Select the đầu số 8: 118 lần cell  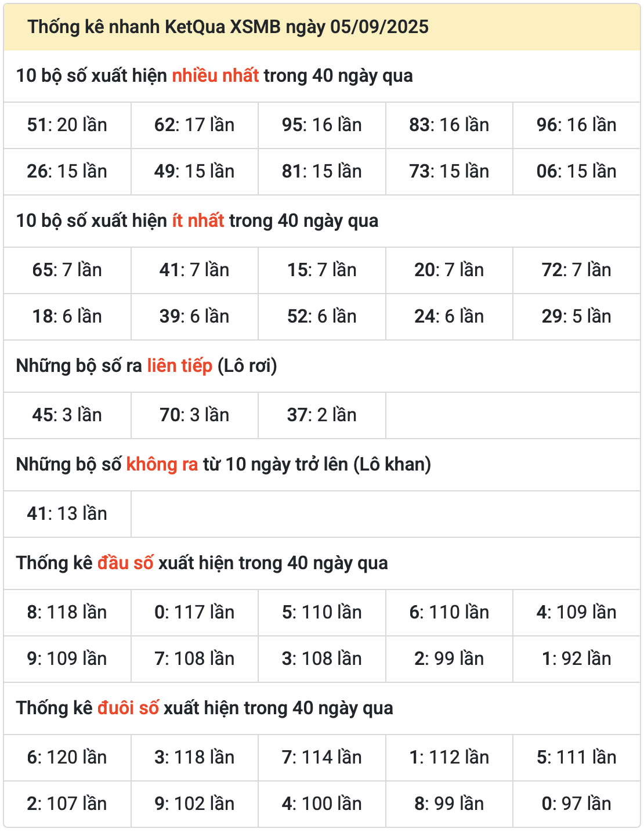(67, 612)
